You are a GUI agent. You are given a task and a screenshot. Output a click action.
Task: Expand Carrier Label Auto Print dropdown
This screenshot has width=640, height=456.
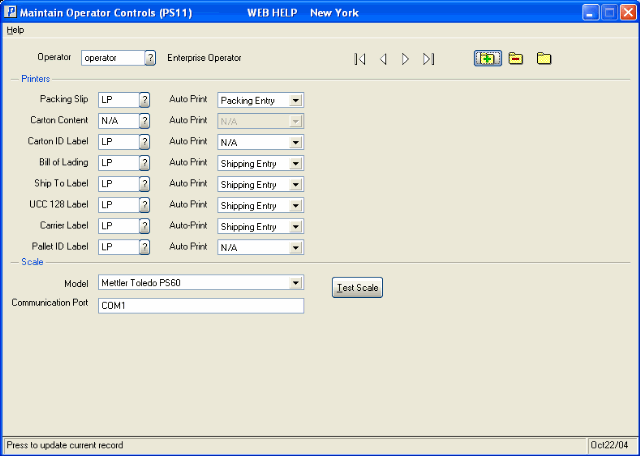click(296, 227)
